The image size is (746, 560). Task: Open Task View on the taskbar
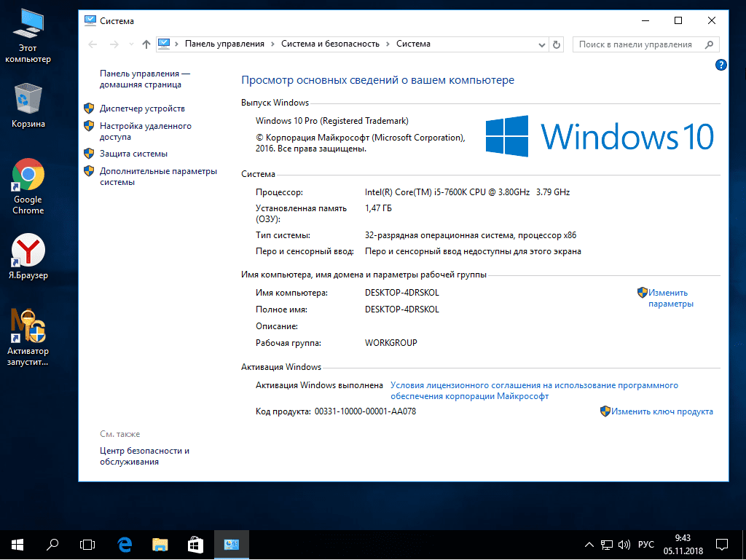pyautogui.click(x=87, y=545)
